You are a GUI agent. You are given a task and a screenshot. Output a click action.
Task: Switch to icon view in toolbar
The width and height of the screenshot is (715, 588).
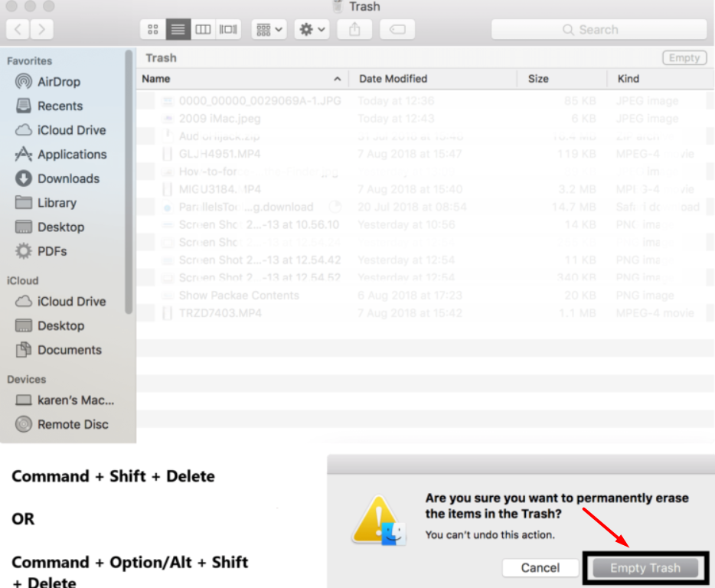pyautogui.click(x=153, y=30)
